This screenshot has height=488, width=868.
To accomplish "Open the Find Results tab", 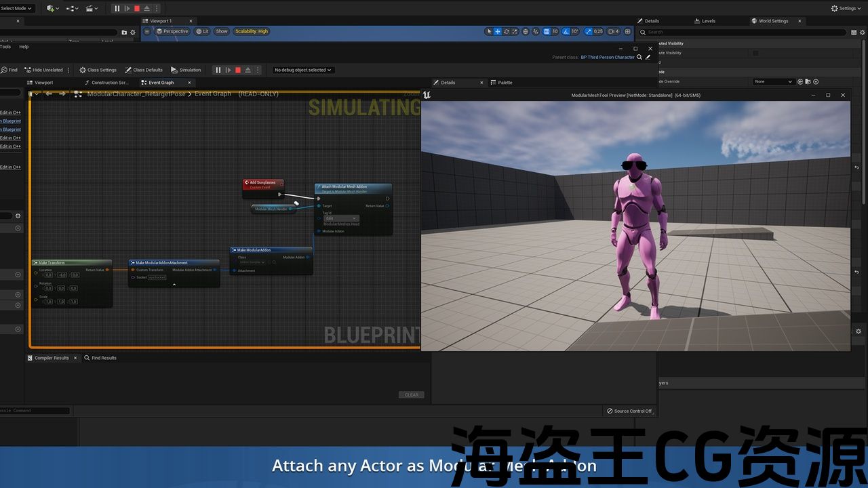I will 104,358.
